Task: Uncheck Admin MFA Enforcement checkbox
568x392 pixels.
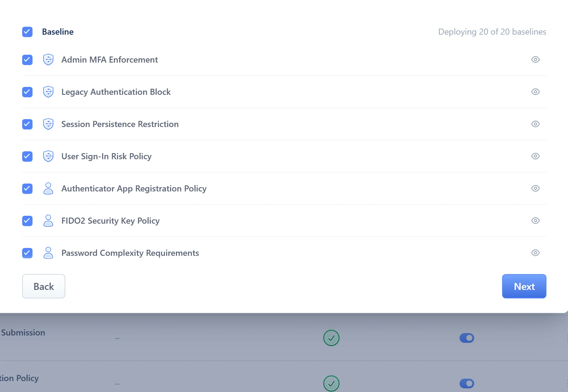Action: (27, 60)
